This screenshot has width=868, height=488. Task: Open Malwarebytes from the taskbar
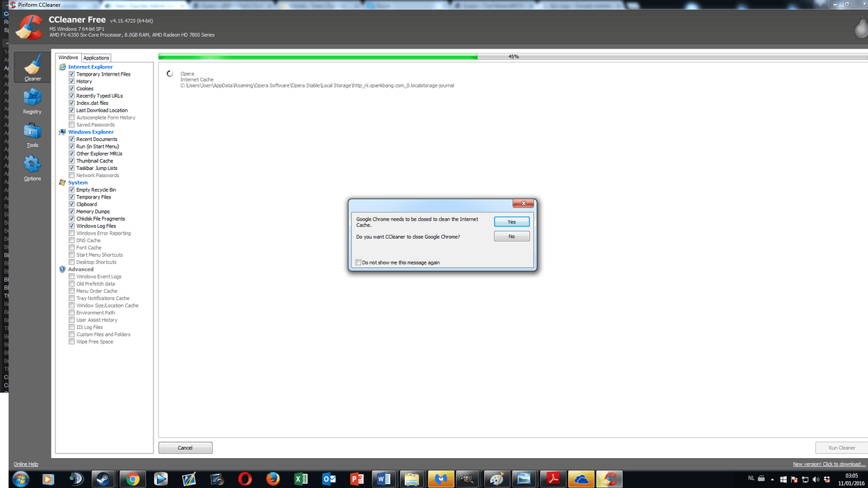tap(440, 479)
